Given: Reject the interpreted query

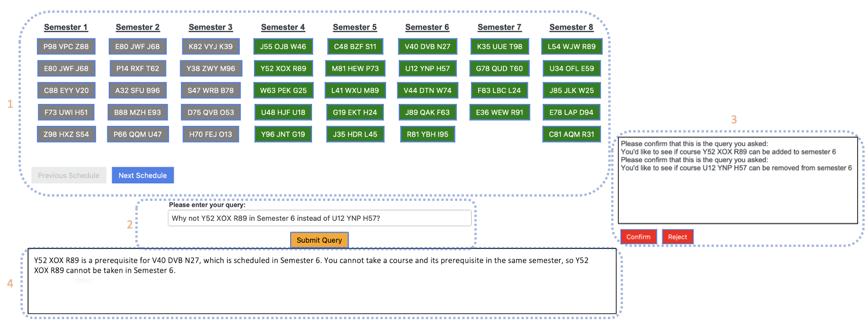Looking at the screenshot, I should [x=678, y=237].
